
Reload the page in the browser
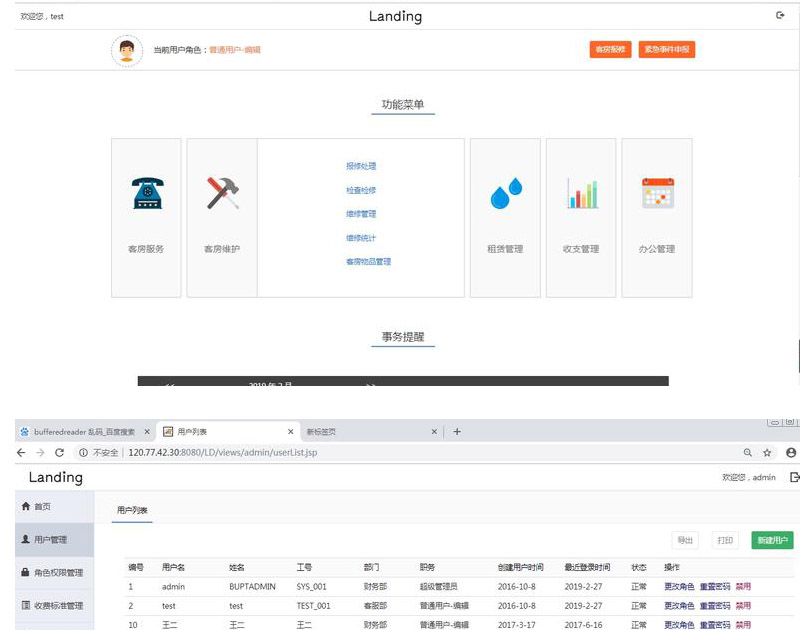(x=59, y=452)
